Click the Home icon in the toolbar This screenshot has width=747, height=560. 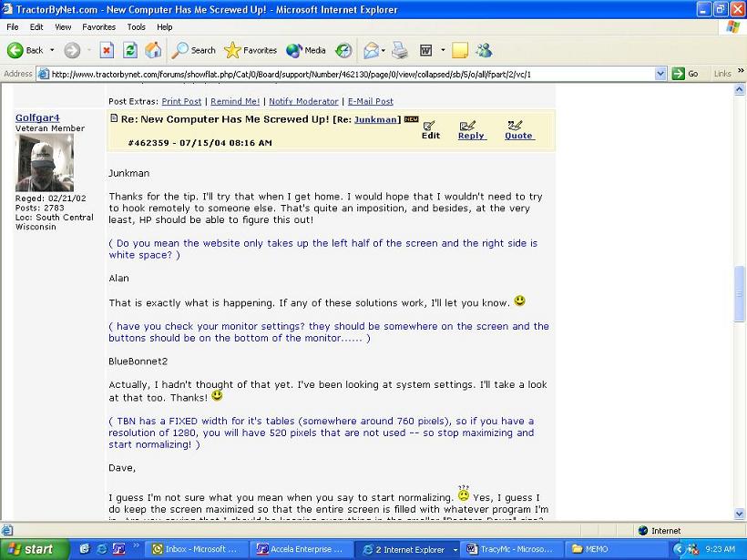pos(153,50)
